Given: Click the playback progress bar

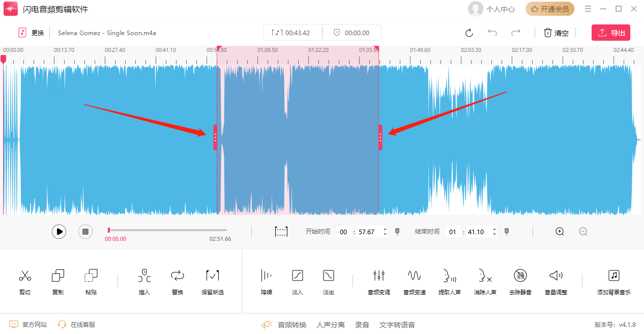Looking at the screenshot, I should 167,230.
